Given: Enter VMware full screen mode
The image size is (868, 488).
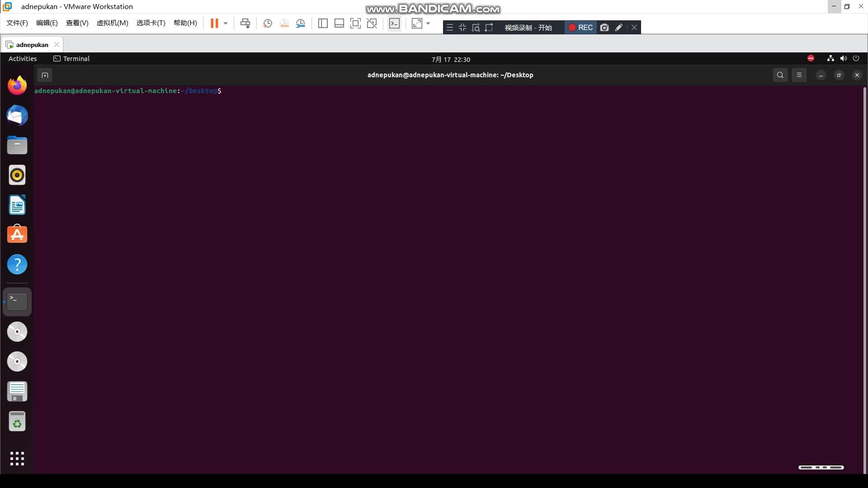Looking at the screenshot, I should tap(355, 23).
